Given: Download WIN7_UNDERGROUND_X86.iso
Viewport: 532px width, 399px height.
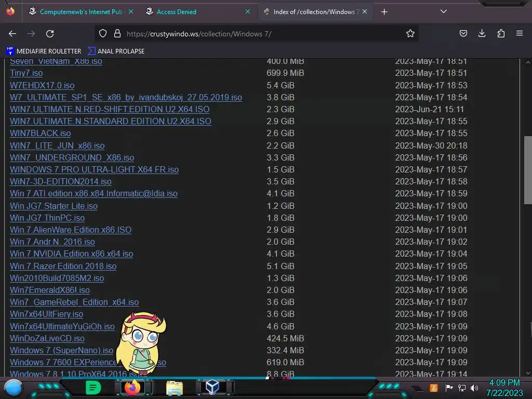Looking at the screenshot, I should click(x=72, y=158).
